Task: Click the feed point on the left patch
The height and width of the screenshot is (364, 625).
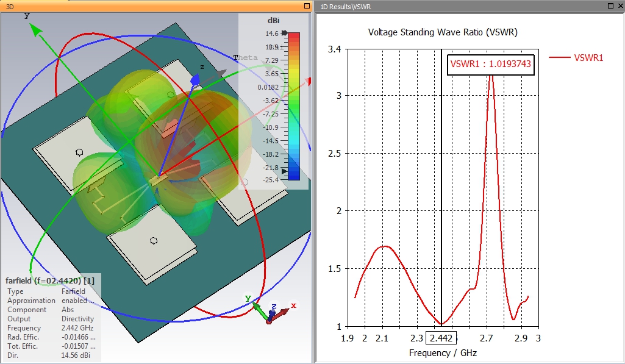Action: coord(79,152)
